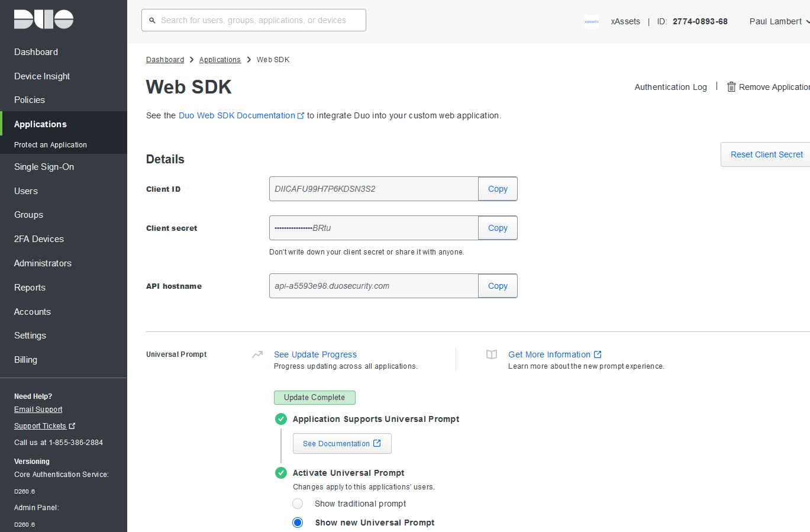Click the search magnifier in the search bar
The image size is (810, 532).
pos(153,20)
